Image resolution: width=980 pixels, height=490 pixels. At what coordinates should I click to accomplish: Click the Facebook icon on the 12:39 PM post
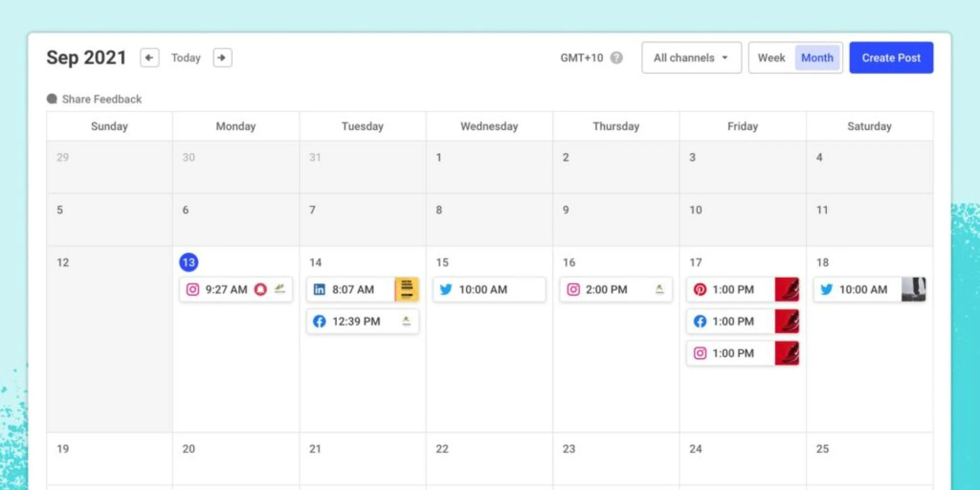pos(320,322)
